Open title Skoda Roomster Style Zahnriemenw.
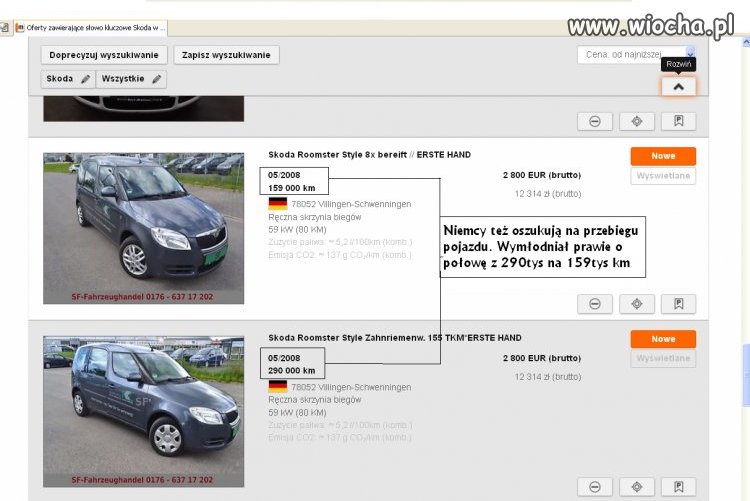 [x=395, y=338]
